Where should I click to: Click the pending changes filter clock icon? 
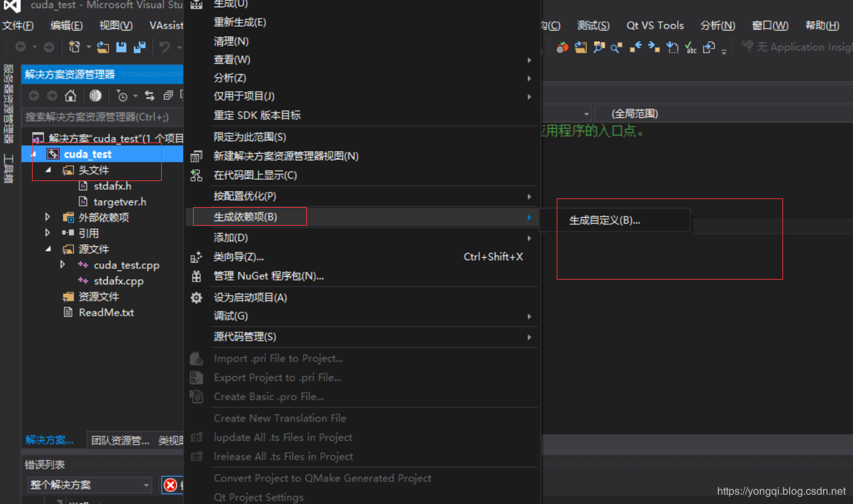[x=123, y=95]
